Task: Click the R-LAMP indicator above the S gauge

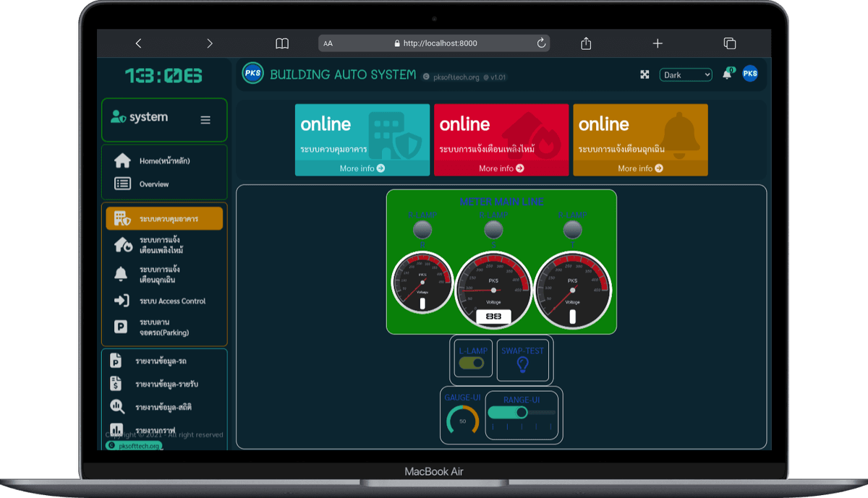Action: click(x=493, y=230)
